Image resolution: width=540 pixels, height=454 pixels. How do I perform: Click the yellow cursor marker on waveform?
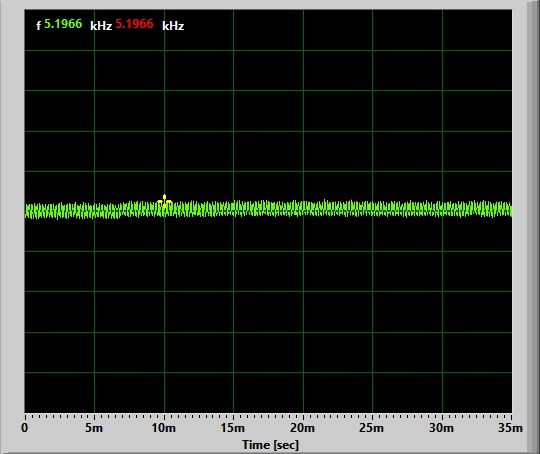164,201
